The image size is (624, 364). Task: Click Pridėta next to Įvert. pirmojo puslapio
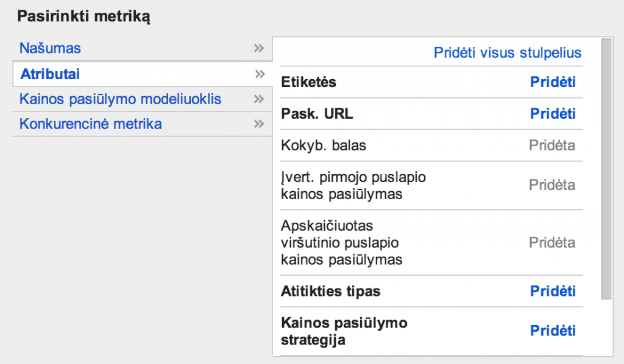[x=552, y=184]
